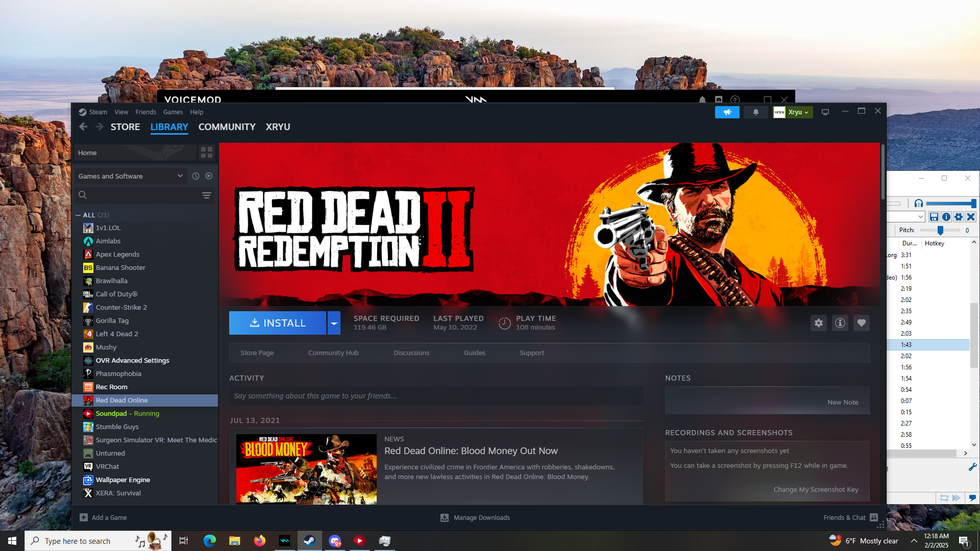
Task: Toggle sort by recent activity clock
Action: pyautogui.click(x=195, y=176)
